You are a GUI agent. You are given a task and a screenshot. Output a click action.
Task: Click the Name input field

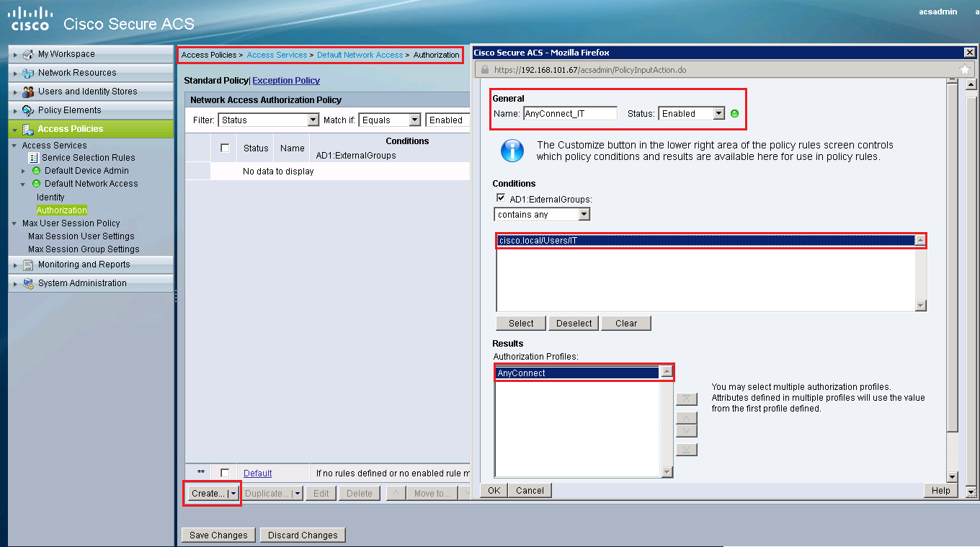click(570, 114)
